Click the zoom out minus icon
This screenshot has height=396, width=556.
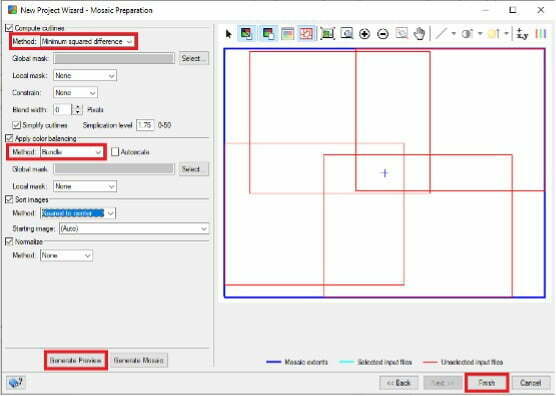pyautogui.click(x=383, y=34)
